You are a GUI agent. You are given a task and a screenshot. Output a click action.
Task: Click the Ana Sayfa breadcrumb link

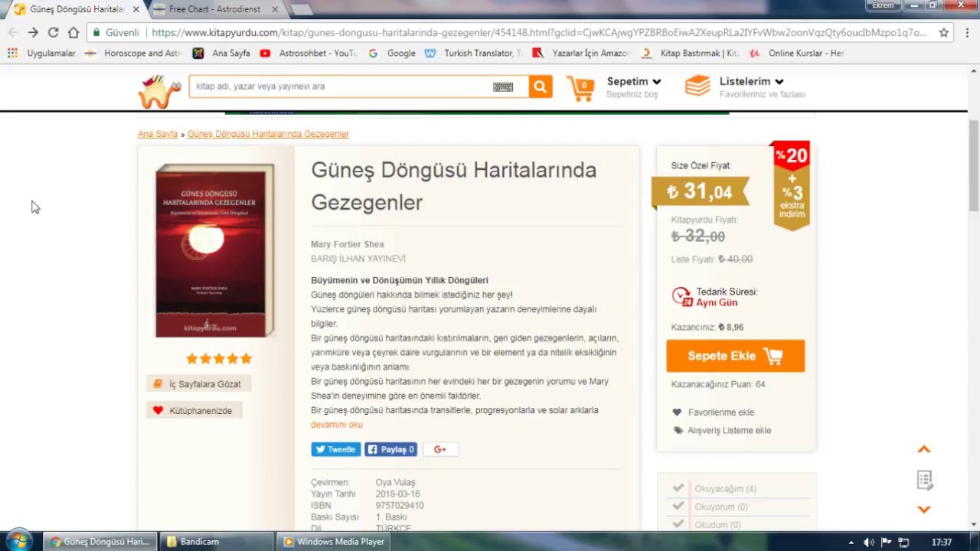click(x=158, y=134)
